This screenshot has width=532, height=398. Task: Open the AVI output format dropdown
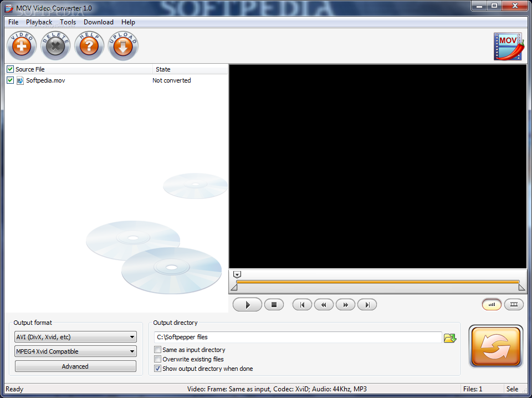(76, 337)
